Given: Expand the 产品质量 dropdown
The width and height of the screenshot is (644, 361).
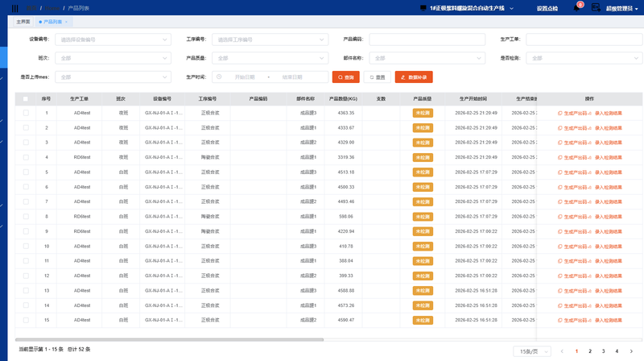Looking at the screenshot, I should pos(270,58).
